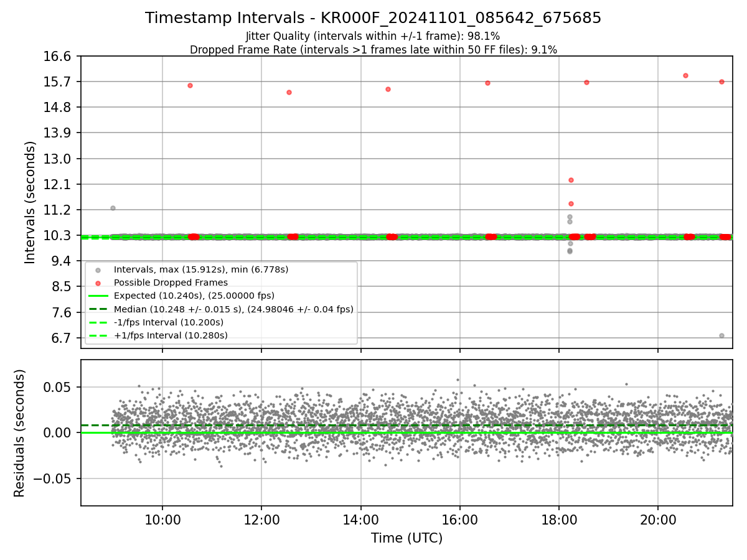747x560 pixels.
Task: Click the gray circle marker in the legend
Action: coord(98,270)
